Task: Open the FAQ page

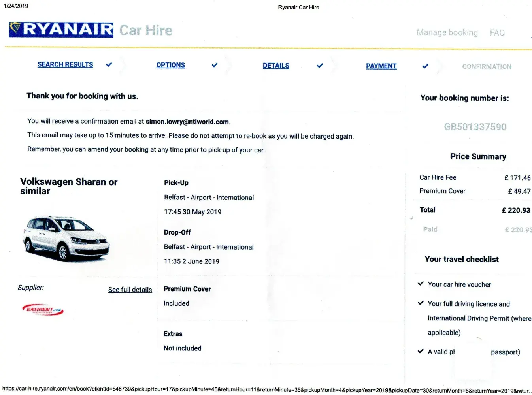Action: coord(497,33)
